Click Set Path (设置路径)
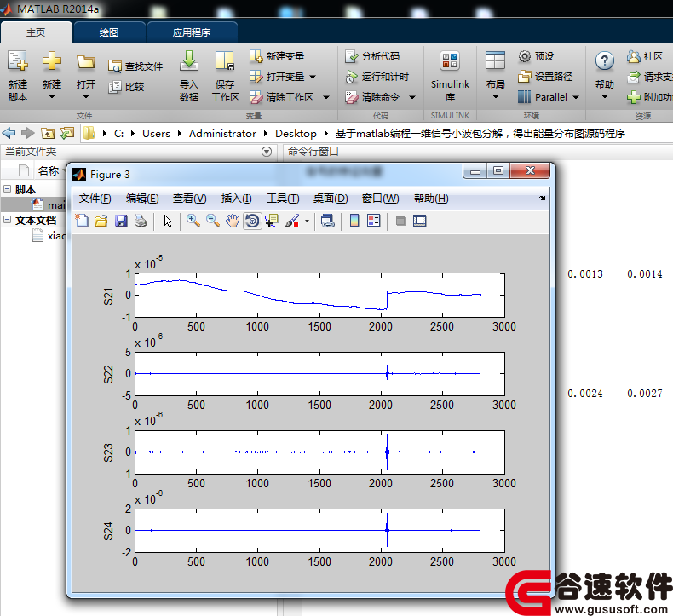The image size is (673, 616). pos(545,77)
